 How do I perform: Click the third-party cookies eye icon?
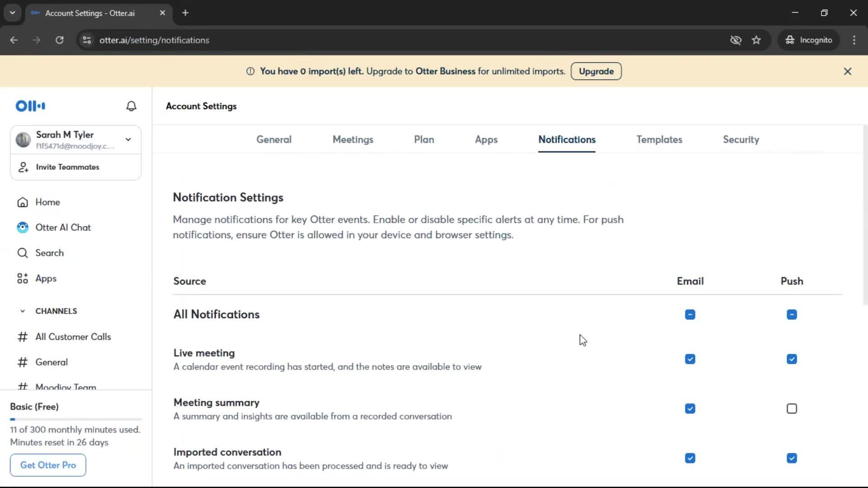(x=736, y=40)
